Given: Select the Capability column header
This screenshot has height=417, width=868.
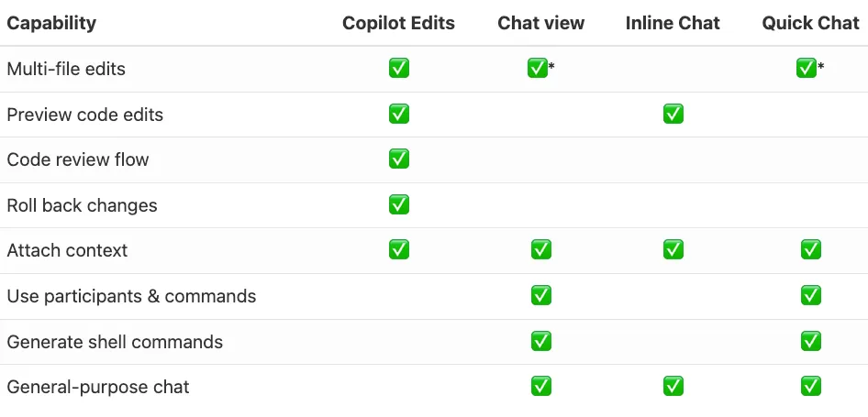Looking at the screenshot, I should click(x=51, y=23).
